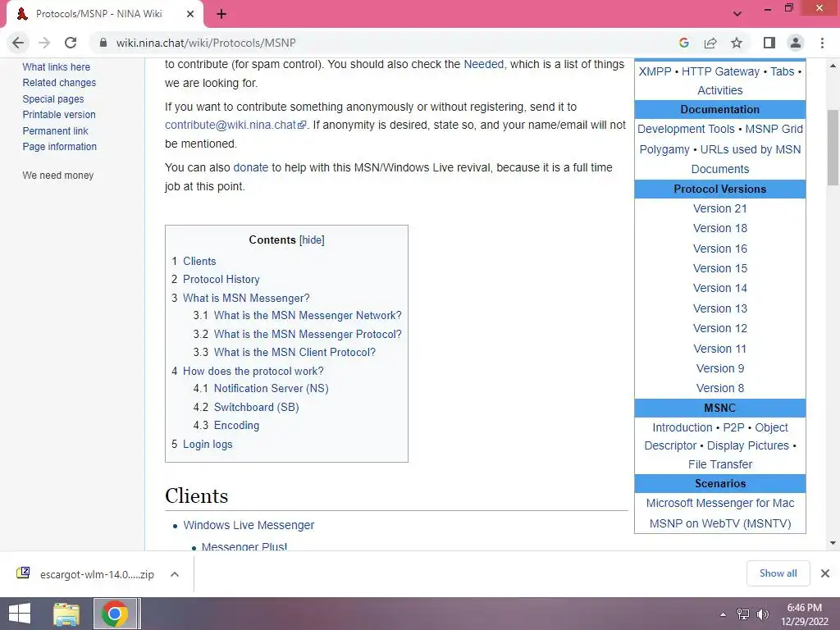Open the Display Pictures link
The height and width of the screenshot is (630, 840).
point(747,445)
